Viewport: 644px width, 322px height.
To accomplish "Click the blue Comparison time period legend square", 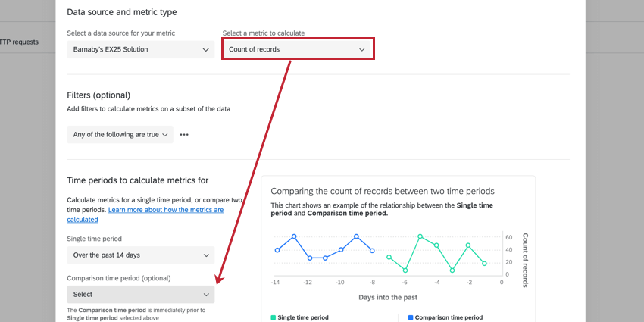I will click(411, 317).
